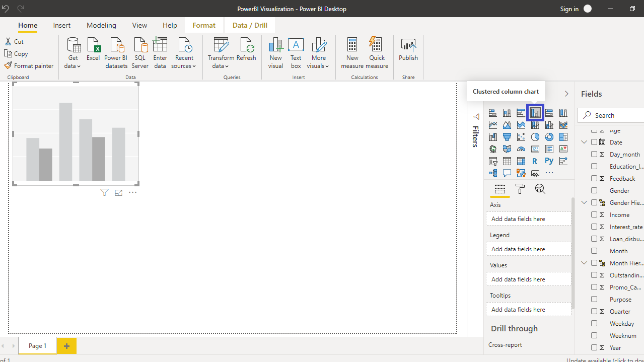Image resolution: width=644 pixels, height=362 pixels.
Task: Add a Q&A speech bubble visual
Action: pos(507,173)
